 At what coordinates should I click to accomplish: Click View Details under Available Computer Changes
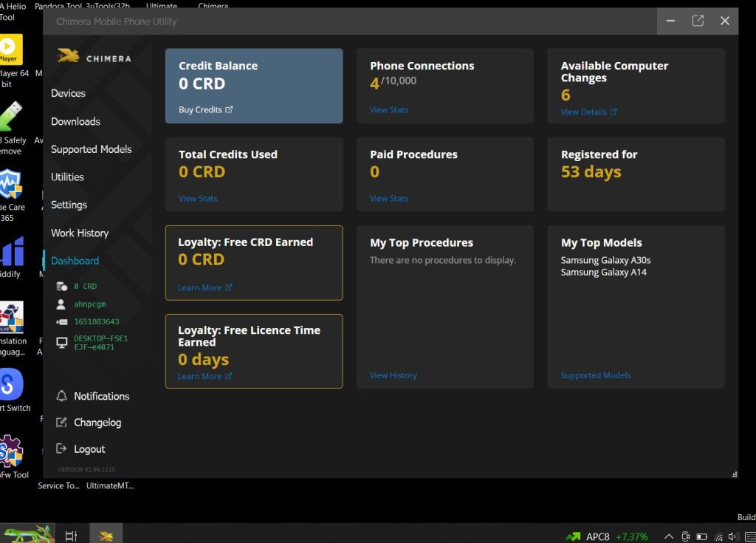pyautogui.click(x=583, y=112)
